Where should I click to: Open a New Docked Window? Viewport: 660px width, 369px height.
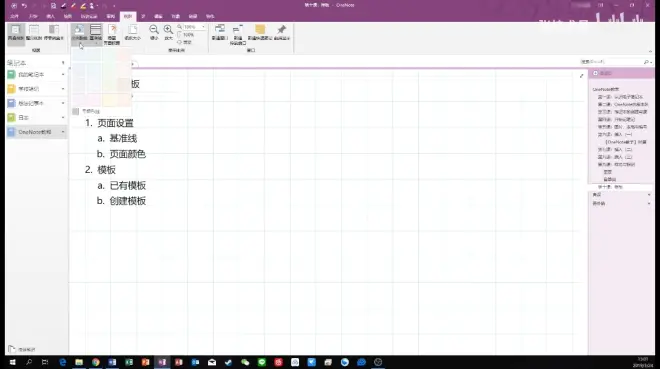tap(238, 35)
